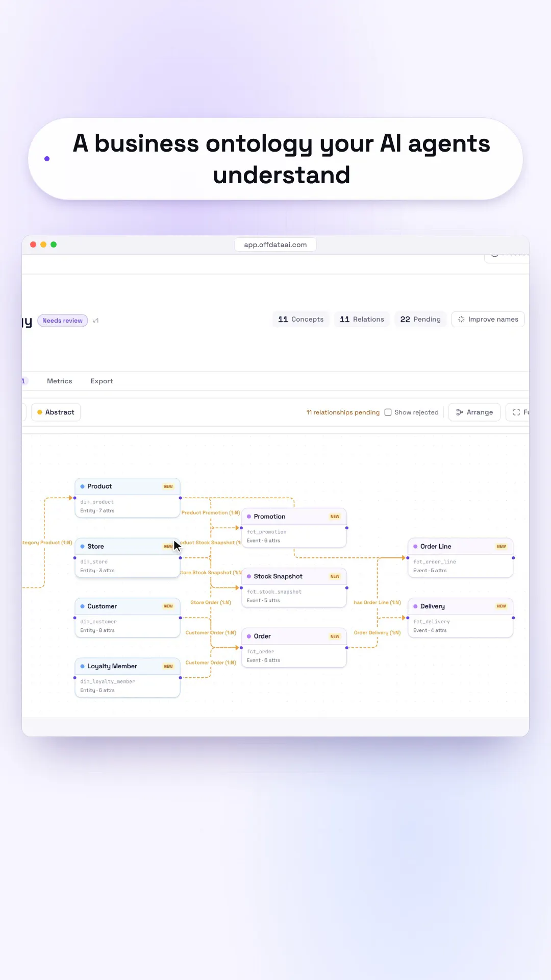
Task: Select the Order Line node title
Action: click(x=436, y=547)
